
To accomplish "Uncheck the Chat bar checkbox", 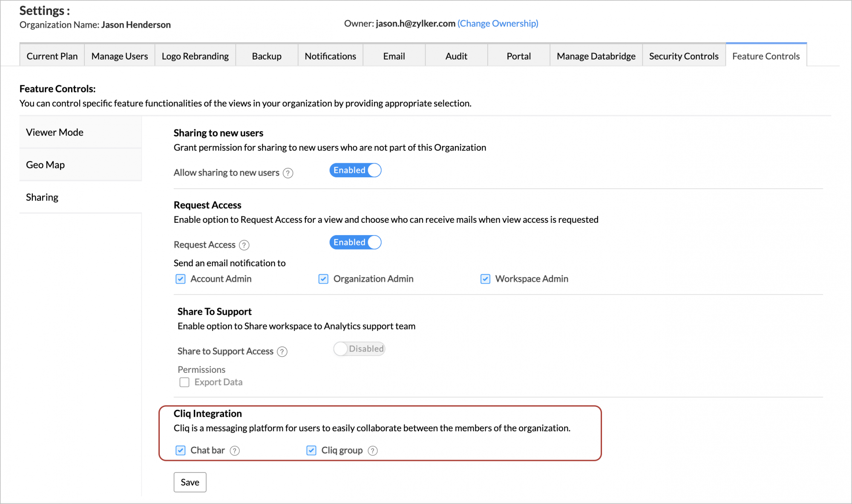I will [181, 450].
